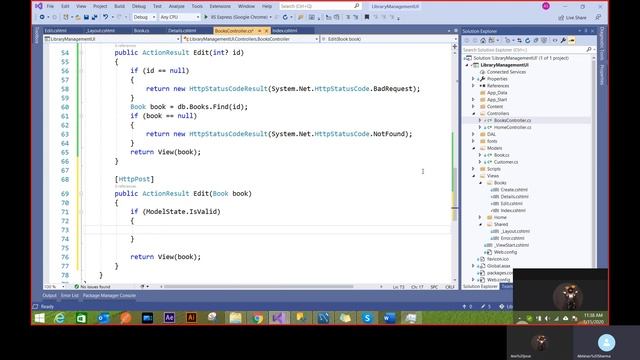
Task: Toggle pin on BooksController.cs tab
Action: (x=259, y=31)
